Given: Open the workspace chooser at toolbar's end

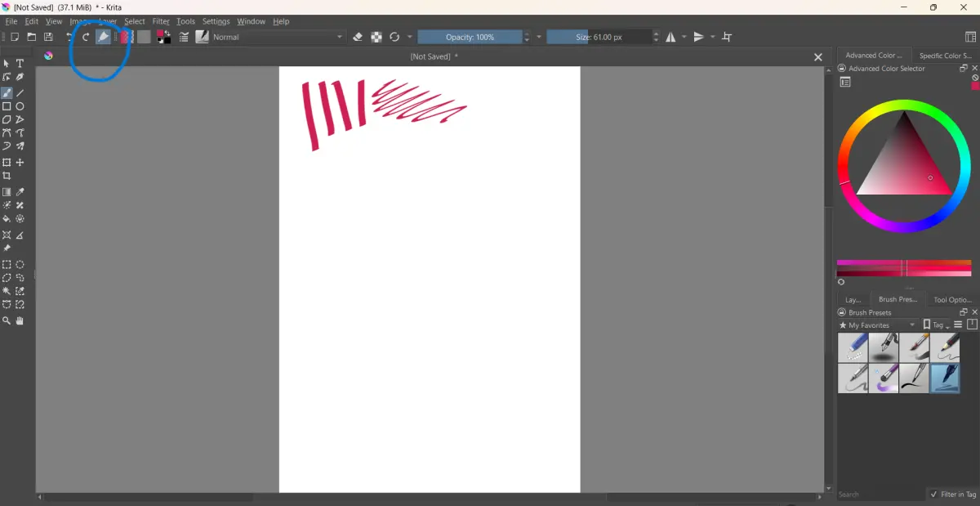Looking at the screenshot, I should [971, 37].
